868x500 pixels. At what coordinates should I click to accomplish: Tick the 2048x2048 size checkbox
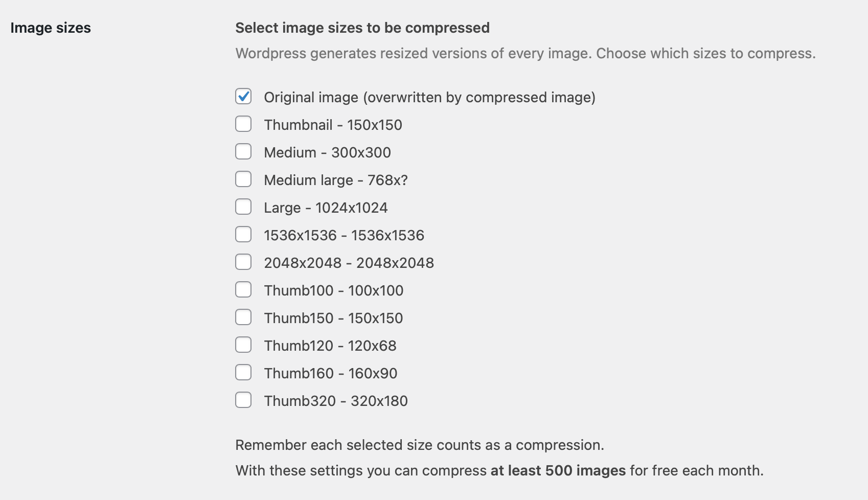pyautogui.click(x=243, y=262)
